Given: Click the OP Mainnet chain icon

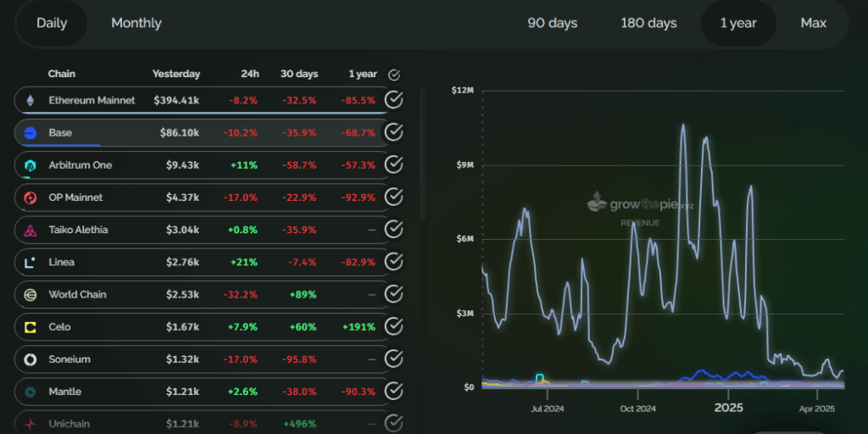Looking at the screenshot, I should tap(31, 198).
